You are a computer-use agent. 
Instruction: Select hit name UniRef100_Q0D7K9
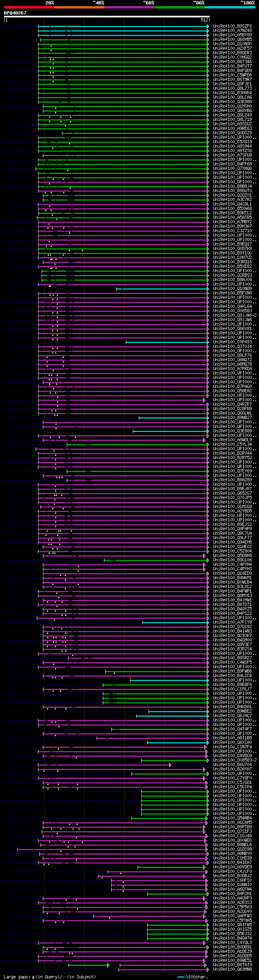tap(232, 249)
